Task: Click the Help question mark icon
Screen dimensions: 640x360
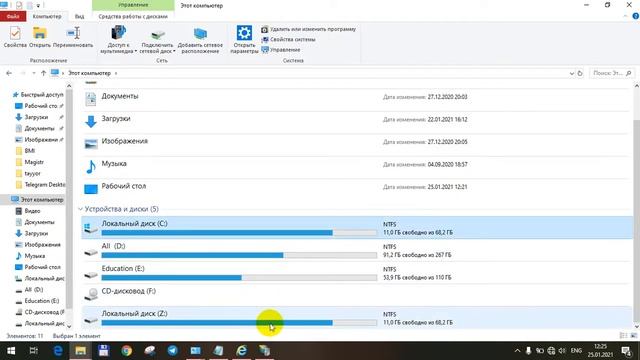Action: pyautogui.click(x=635, y=16)
